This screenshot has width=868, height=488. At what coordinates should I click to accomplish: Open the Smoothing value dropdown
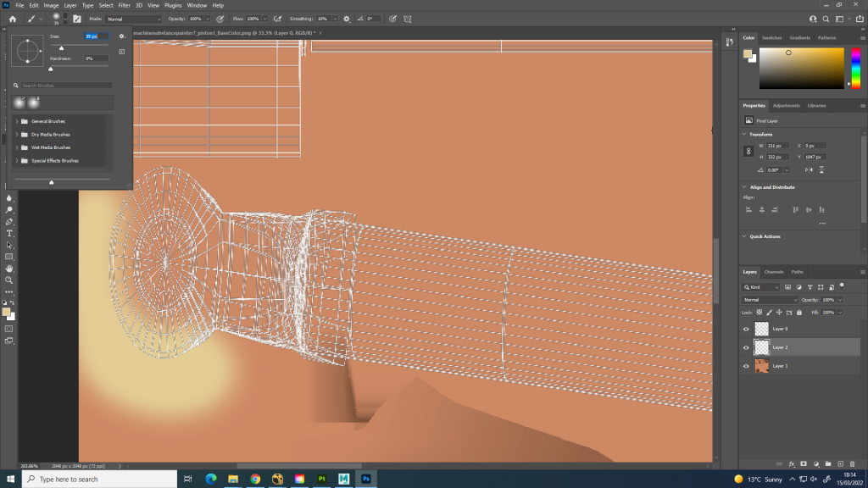[335, 19]
